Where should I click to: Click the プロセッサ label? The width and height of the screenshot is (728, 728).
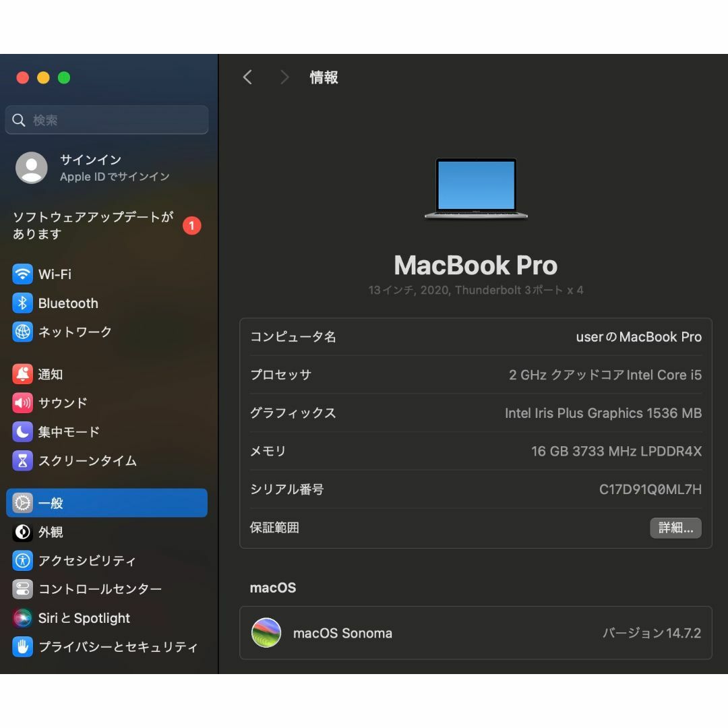pos(280,375)
